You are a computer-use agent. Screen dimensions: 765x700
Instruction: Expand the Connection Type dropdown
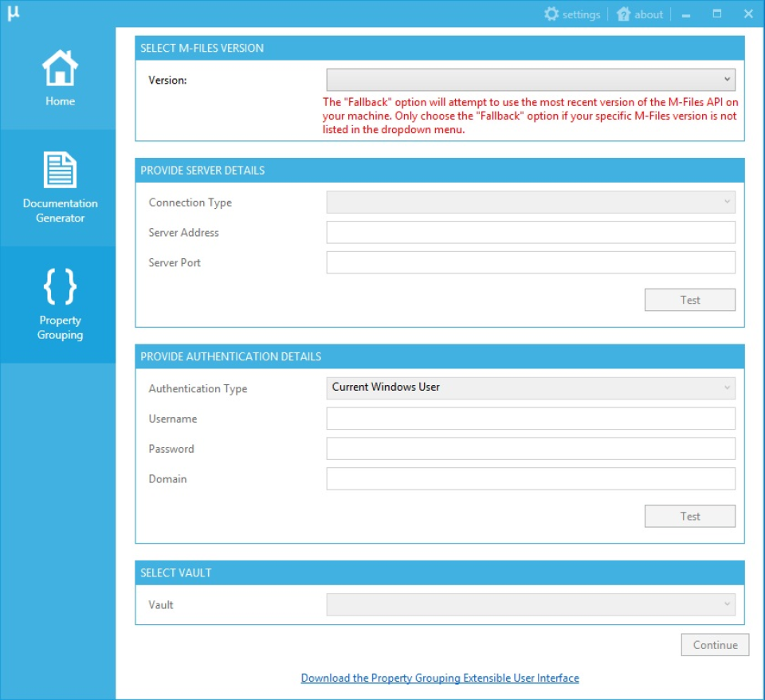[x=531, y=202]
